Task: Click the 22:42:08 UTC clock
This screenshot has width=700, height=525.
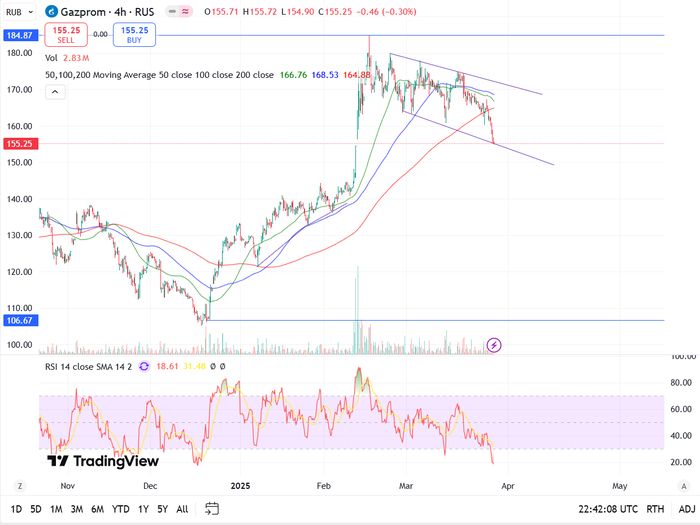Action: pyautogui.click(x=608, y=509)
